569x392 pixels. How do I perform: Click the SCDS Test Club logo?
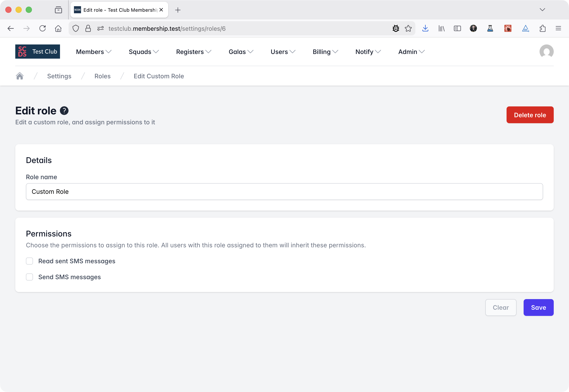(38, 52)
